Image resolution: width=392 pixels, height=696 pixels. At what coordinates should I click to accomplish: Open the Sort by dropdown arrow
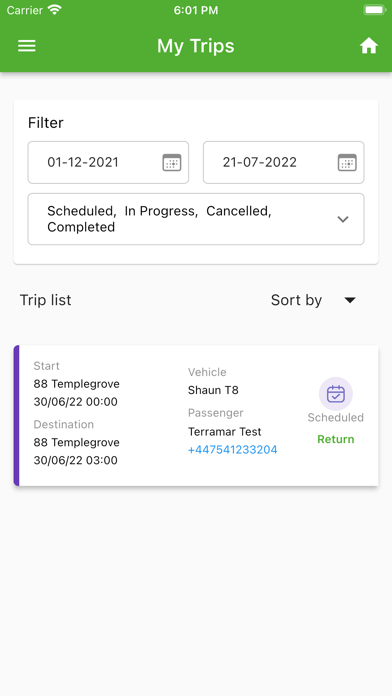tap(350, 301)
